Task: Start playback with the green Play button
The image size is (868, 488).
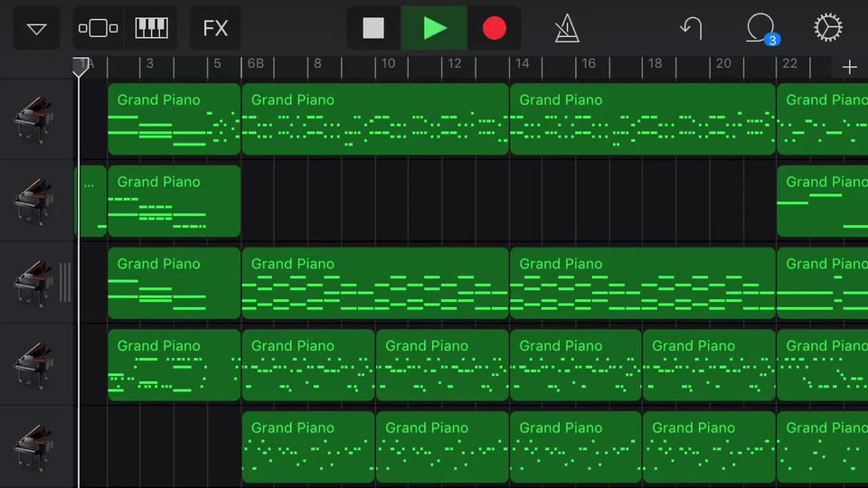Action: pos(435,28)
